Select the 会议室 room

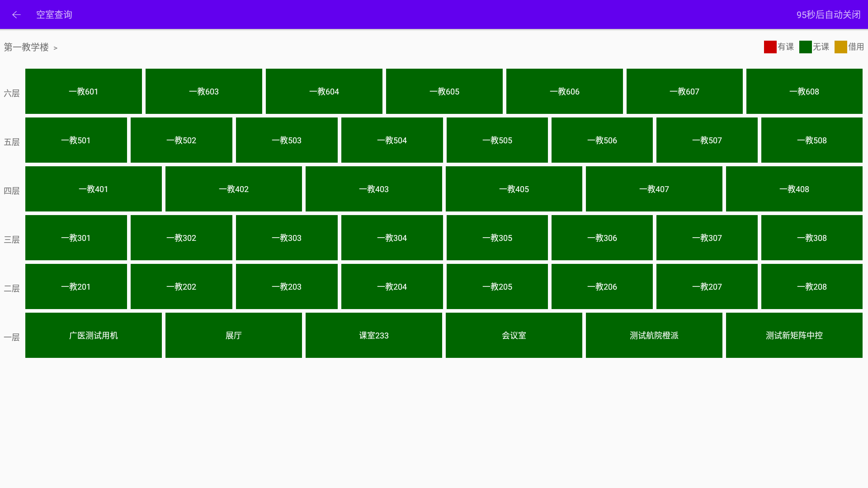tap(514, 335)
